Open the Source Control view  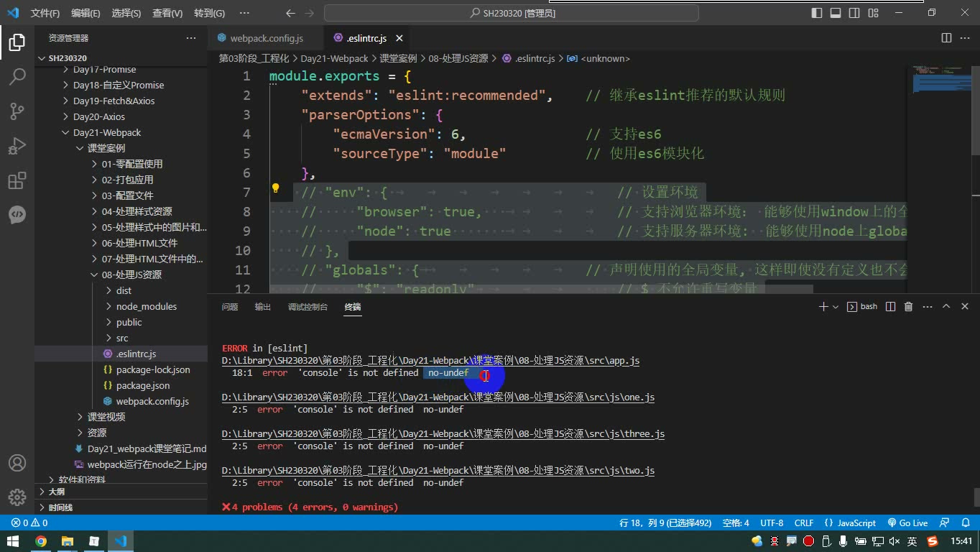click(17, 111)
